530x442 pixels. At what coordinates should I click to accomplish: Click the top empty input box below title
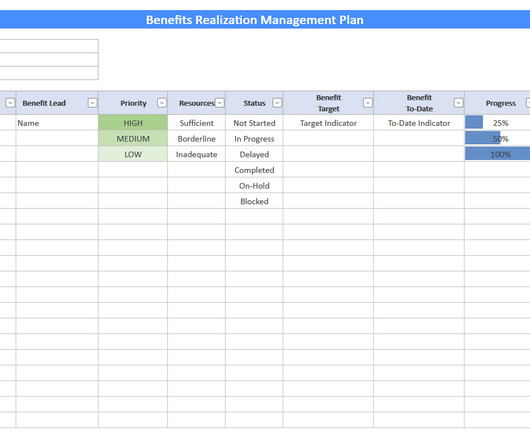click(x=49, y=46)
